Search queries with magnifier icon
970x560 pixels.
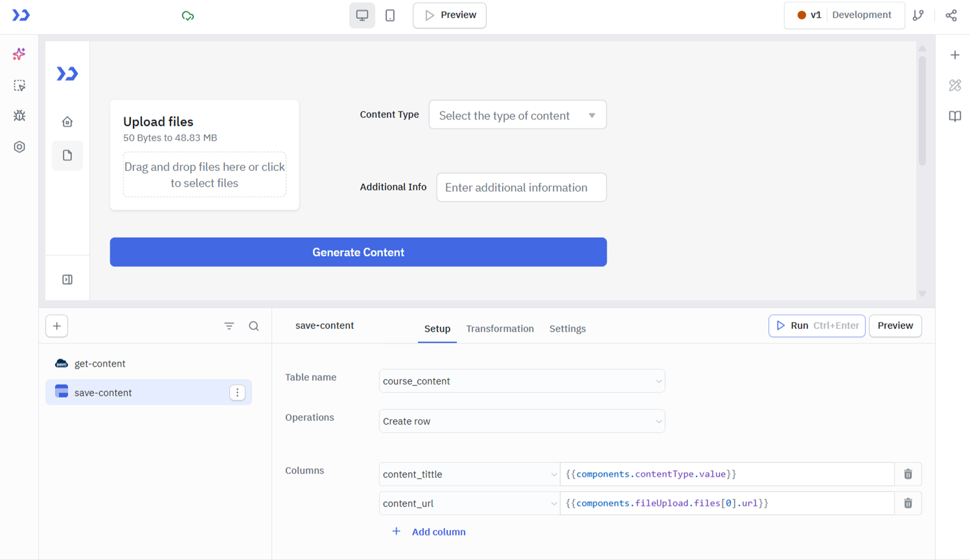click(x=254, y=326)
